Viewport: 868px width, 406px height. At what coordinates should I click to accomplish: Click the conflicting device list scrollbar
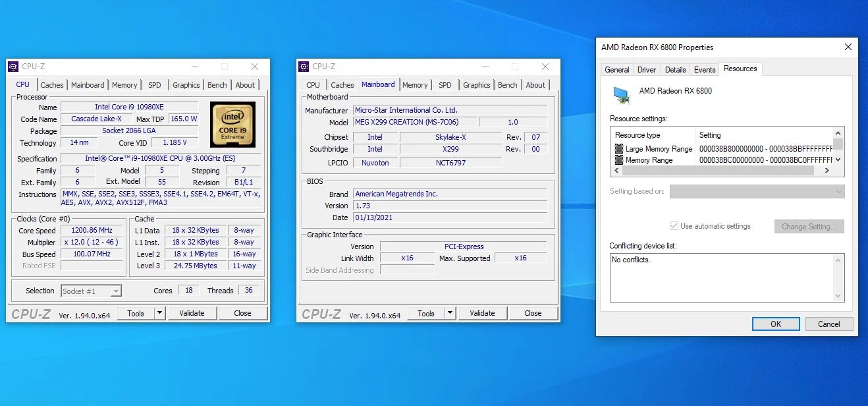point(838,278)
